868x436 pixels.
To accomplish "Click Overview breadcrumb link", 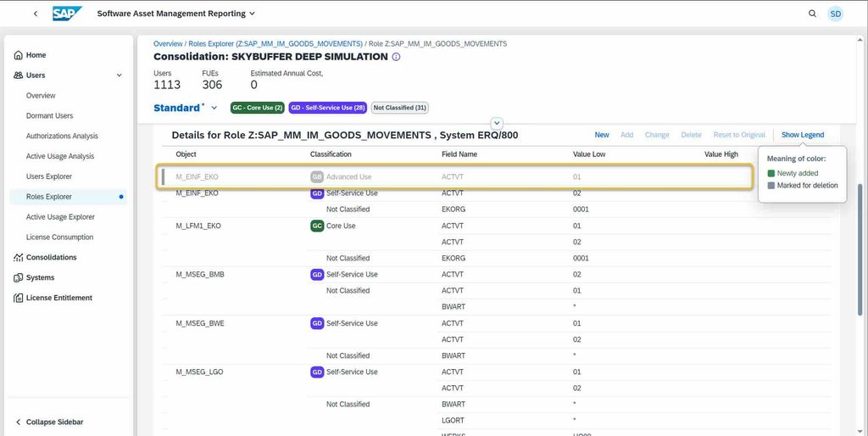I will (168, 43).
